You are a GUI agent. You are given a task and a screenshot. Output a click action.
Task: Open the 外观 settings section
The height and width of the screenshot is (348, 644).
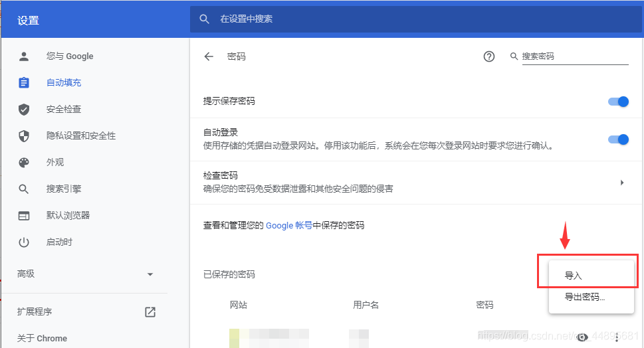pos(55,163)
